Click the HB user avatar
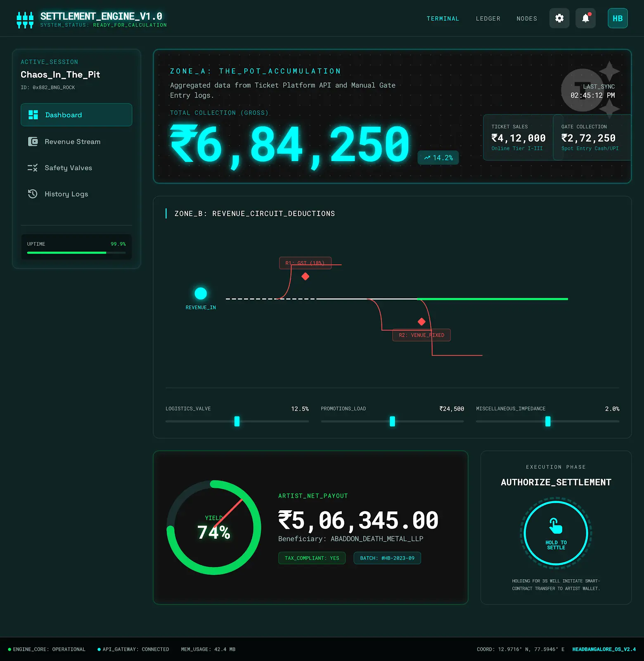644x661 pixels. [x=618, y=18]
